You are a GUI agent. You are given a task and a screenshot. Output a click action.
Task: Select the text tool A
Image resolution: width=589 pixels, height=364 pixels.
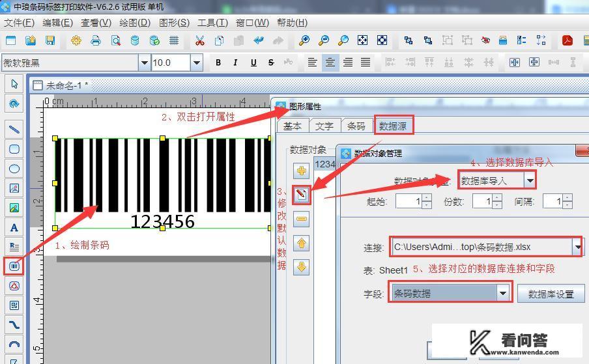click(x=14, y=227)
